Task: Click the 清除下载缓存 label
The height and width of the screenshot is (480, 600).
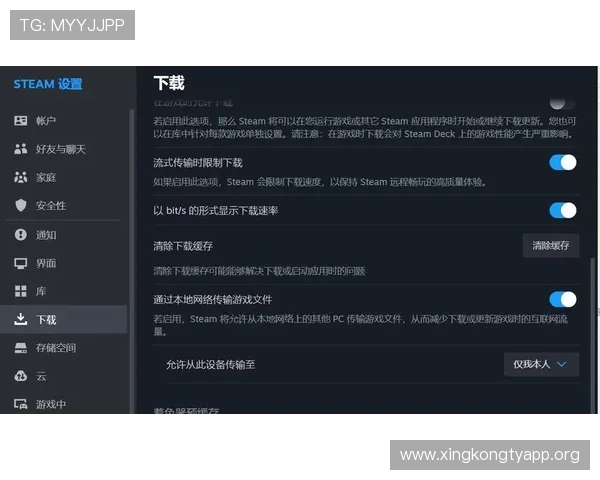Action: click(x=183, y=246)
